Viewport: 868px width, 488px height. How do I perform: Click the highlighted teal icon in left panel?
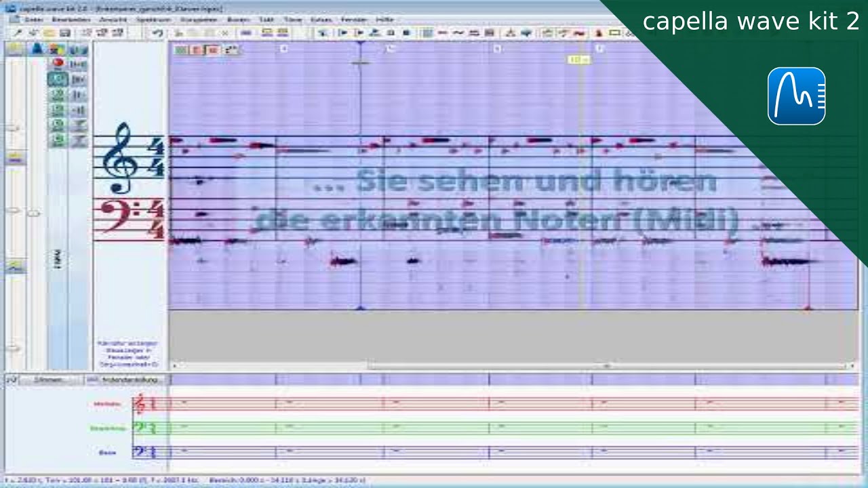58,79
